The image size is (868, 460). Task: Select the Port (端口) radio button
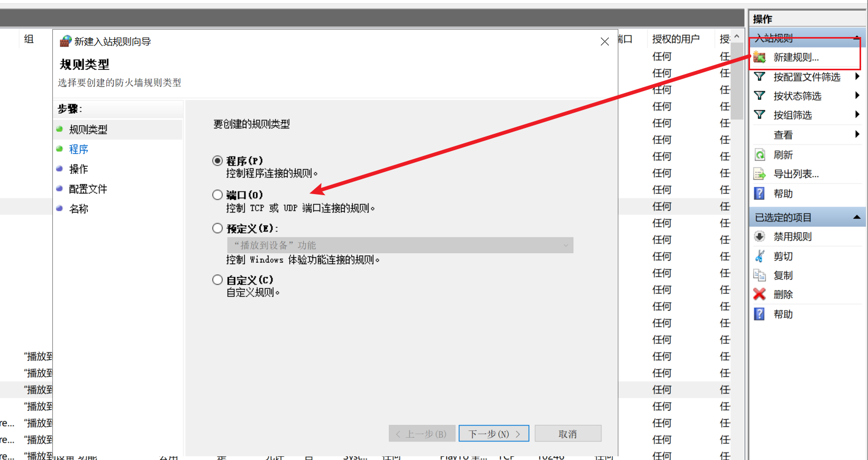pos(217,195)
